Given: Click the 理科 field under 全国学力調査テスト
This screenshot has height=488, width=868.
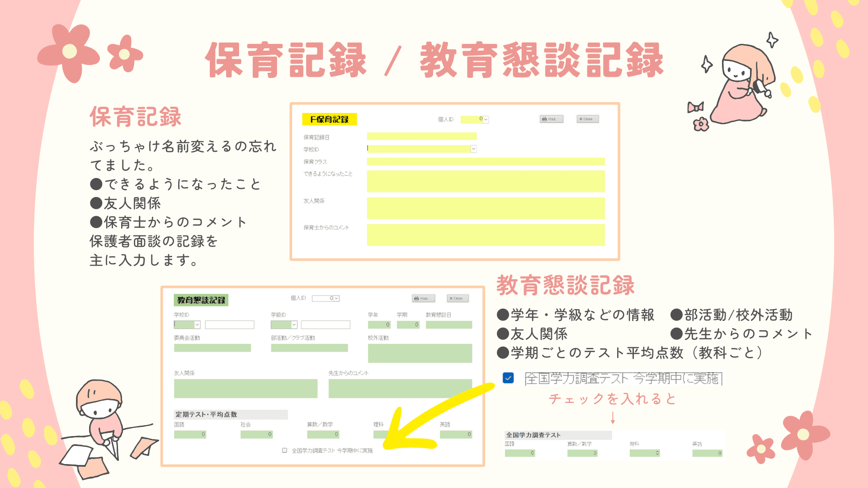Looking at the screenshot, I should point(645,453).
